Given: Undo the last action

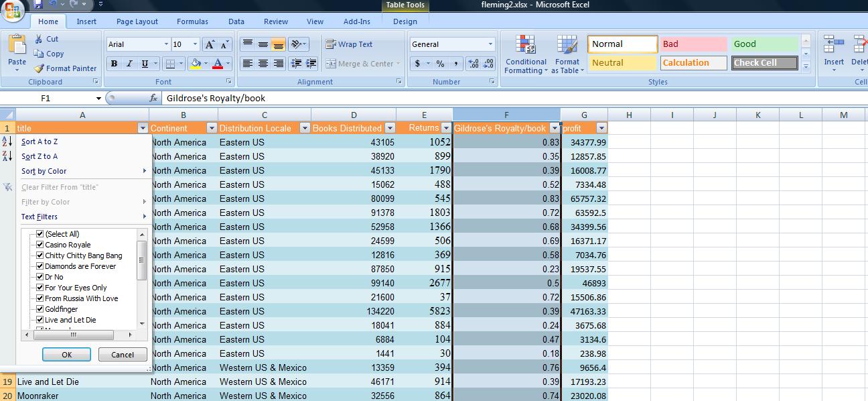Looking at the screenshot, I should (54, 5).
